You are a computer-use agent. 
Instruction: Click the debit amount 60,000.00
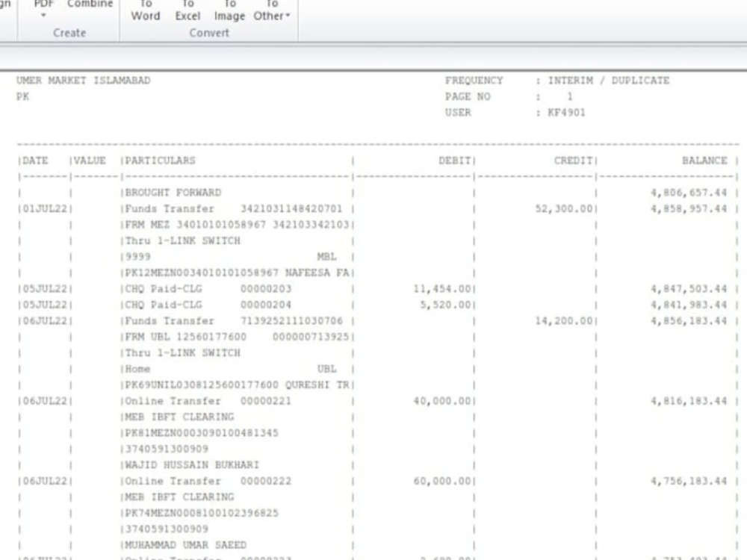442,481
